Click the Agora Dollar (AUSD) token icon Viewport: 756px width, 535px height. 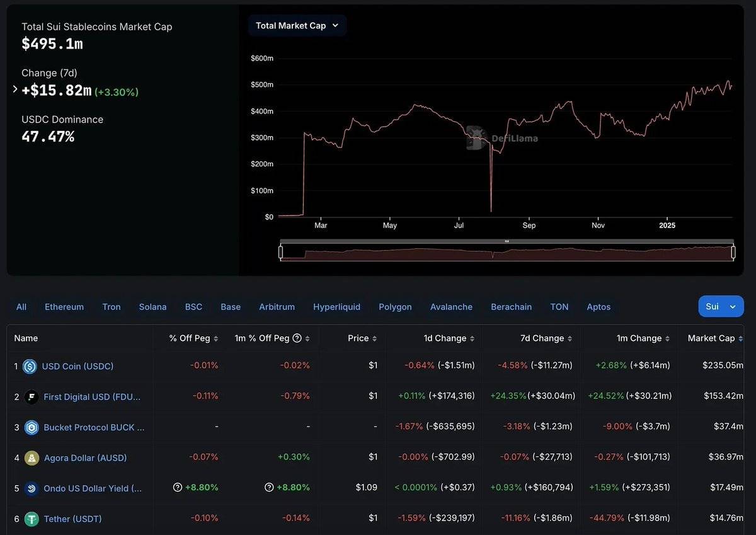point(31,458)
